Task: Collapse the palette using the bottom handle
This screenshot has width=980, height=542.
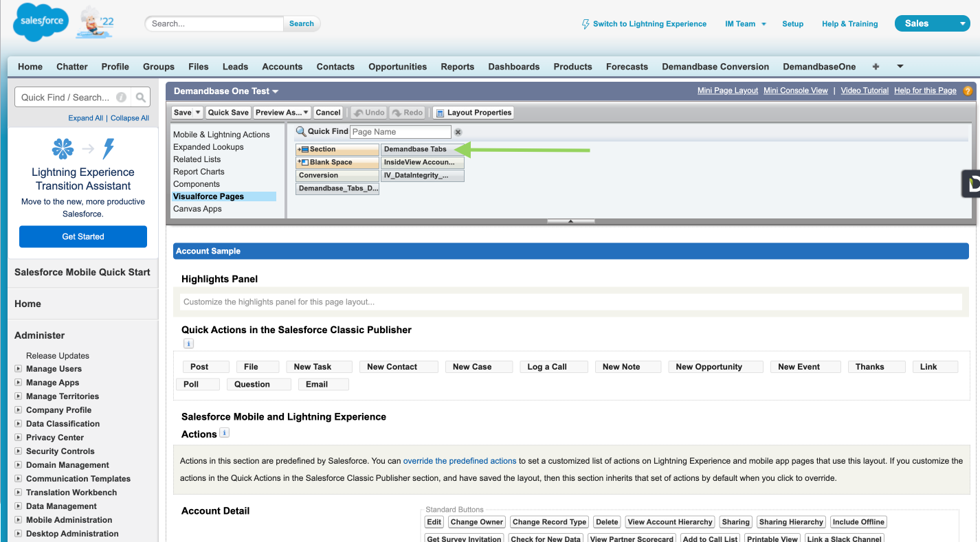Action: tap(570, 221)
